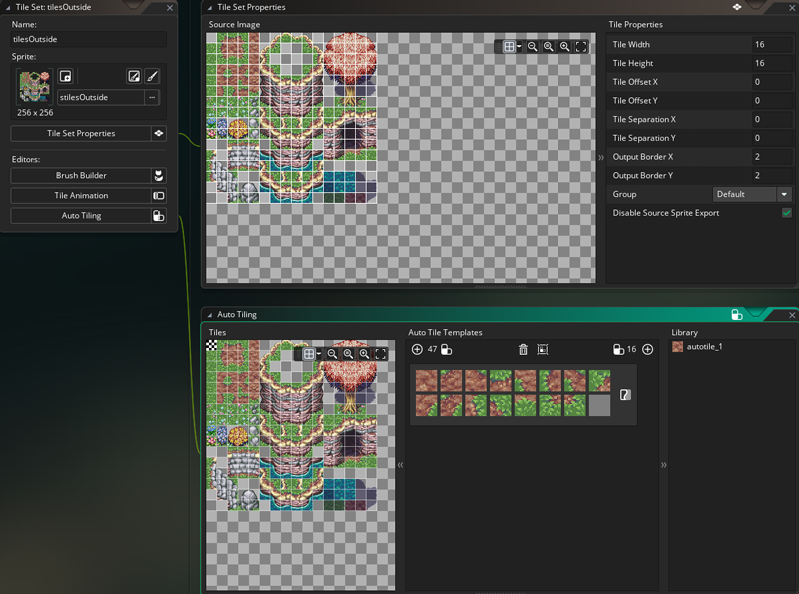This screenshot has height=594, width=799.
Task: Click the dock icon in Tile Set Properties title
Action: [737, 7]
